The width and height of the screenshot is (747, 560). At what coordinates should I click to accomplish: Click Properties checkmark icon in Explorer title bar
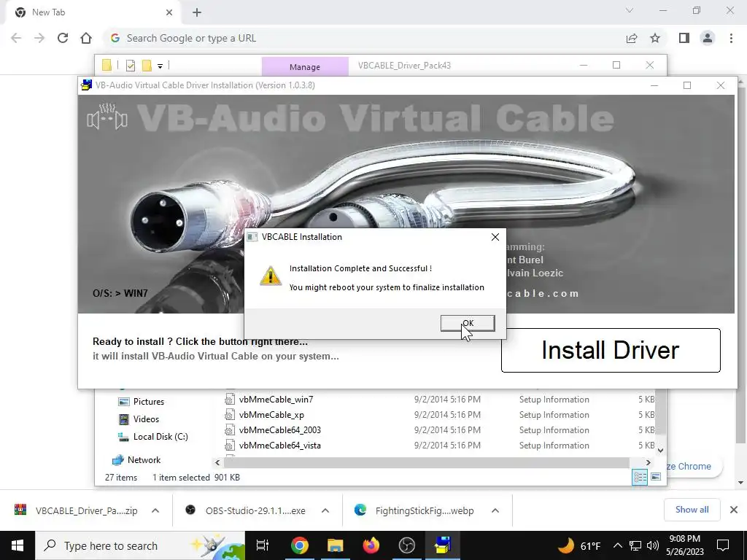coord(130,66)
